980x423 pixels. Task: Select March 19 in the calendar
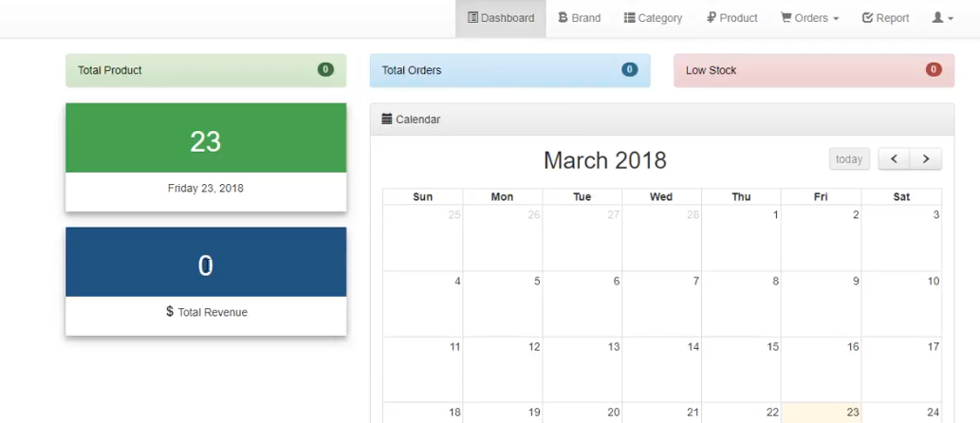503,413
